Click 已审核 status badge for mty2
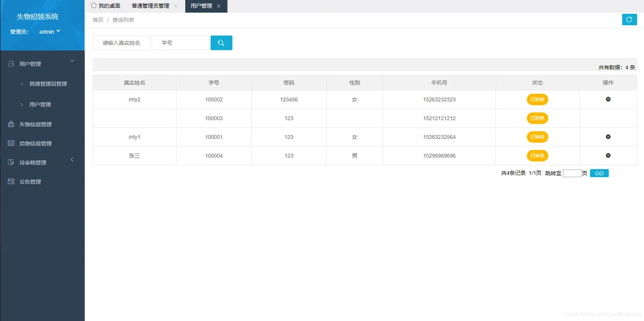Viewport: 644px width, 321px height. coord(537,99)
